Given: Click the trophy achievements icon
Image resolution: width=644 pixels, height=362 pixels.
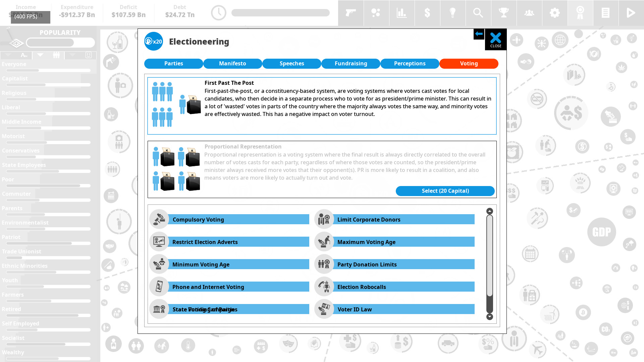Looking at the screenshot, I should (503, 12).
